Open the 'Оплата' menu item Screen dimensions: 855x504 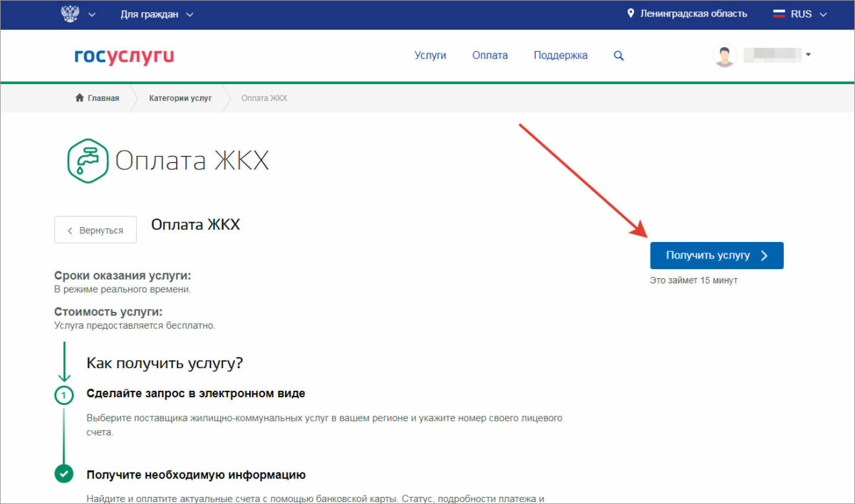(x=490, y=56)
